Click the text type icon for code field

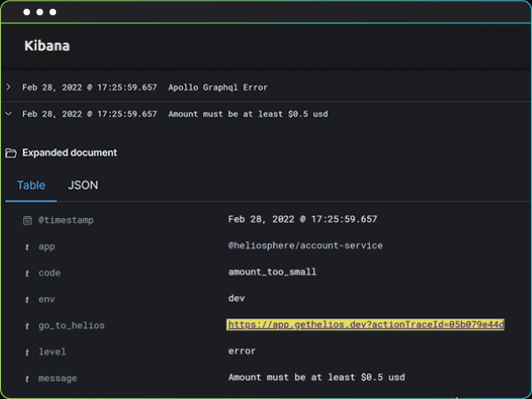point(27,273)
